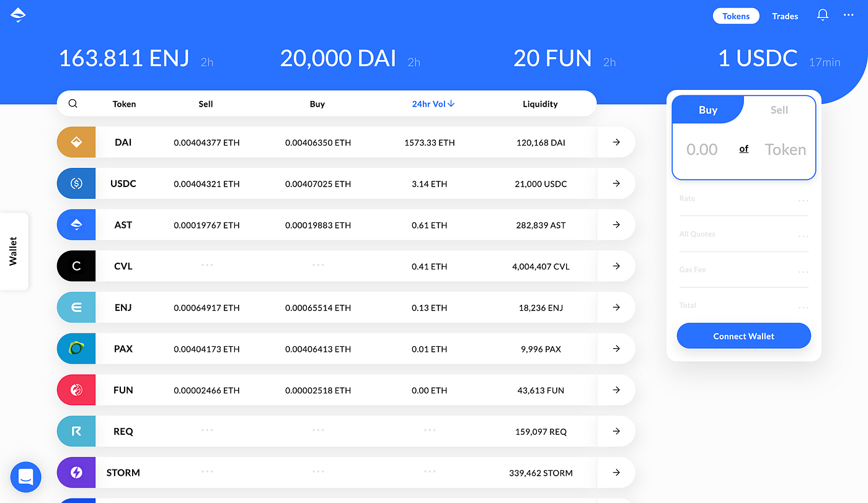Click the 1573.33 ETH volume value

point(430,142)
